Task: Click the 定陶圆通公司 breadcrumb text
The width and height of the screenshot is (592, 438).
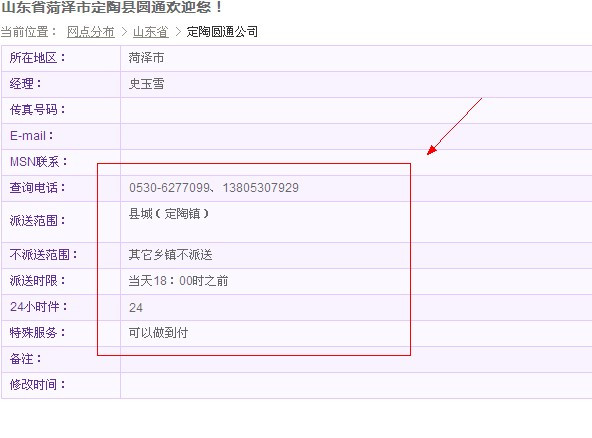Action: point(222,32)
